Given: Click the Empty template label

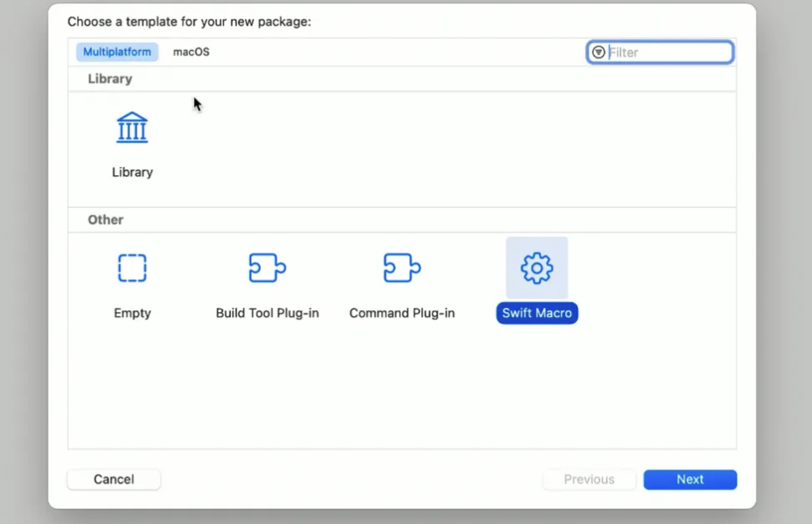Looking at the screenshot, I should click(132, 313).
